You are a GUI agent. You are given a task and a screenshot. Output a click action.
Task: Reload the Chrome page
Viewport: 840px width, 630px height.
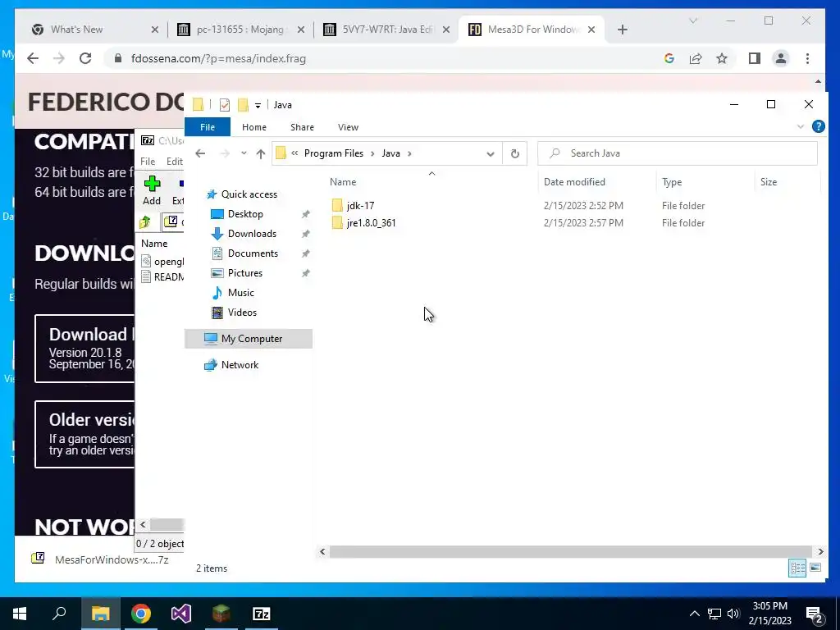click(85, 58)
